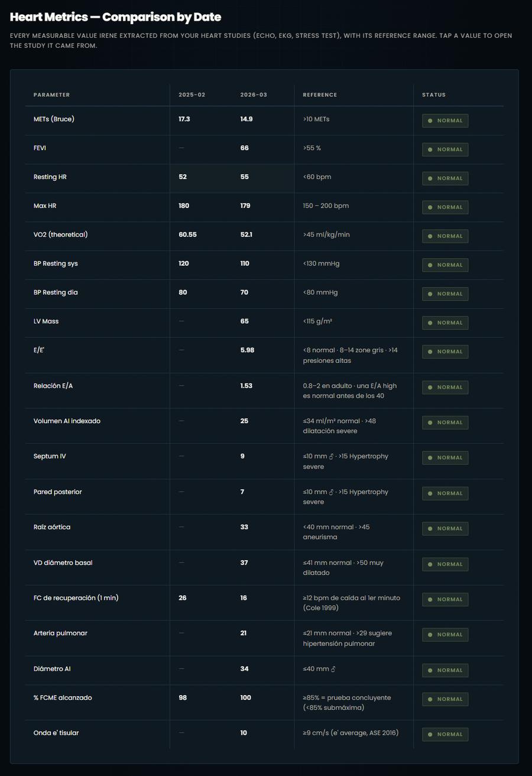Image resolution: width=532 pixels, height=776 pixels.
Task: Click NORMAL badge in LV Mass row
Action: [x=445, y=323]
